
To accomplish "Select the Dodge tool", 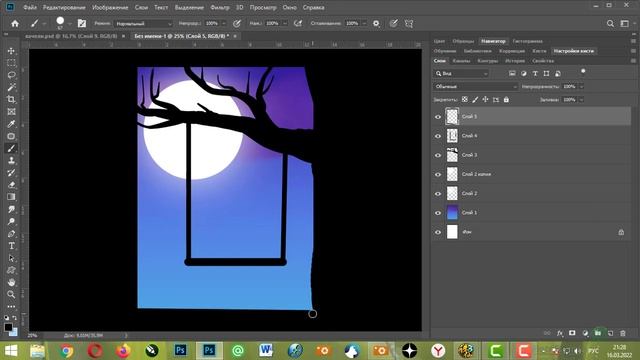I will [x=11, y=221].
